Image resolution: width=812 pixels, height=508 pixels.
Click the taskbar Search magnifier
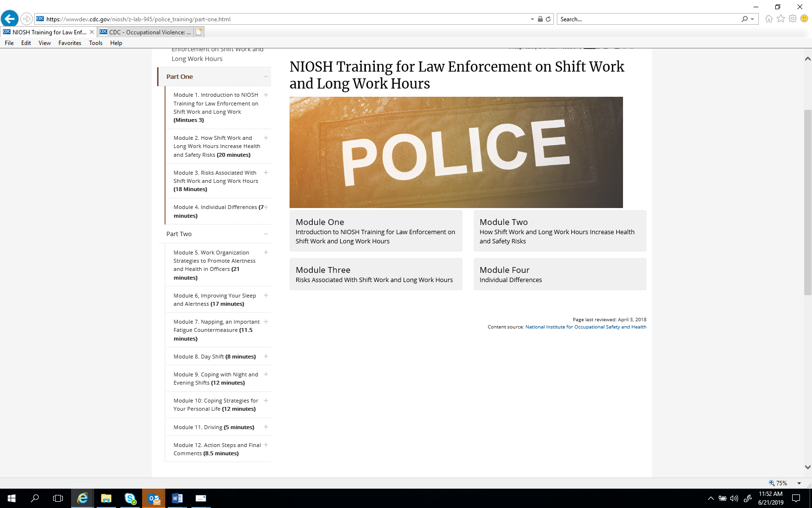coord(35,498)
